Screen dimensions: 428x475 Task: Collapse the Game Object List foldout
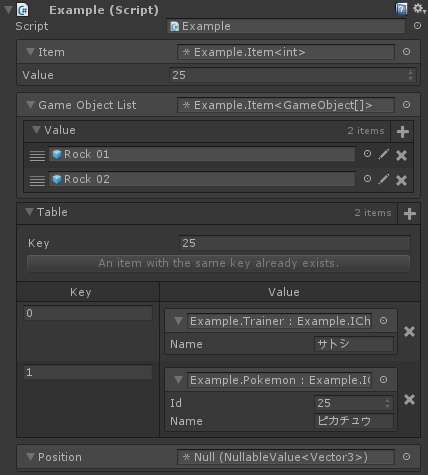tap(30, 105)
